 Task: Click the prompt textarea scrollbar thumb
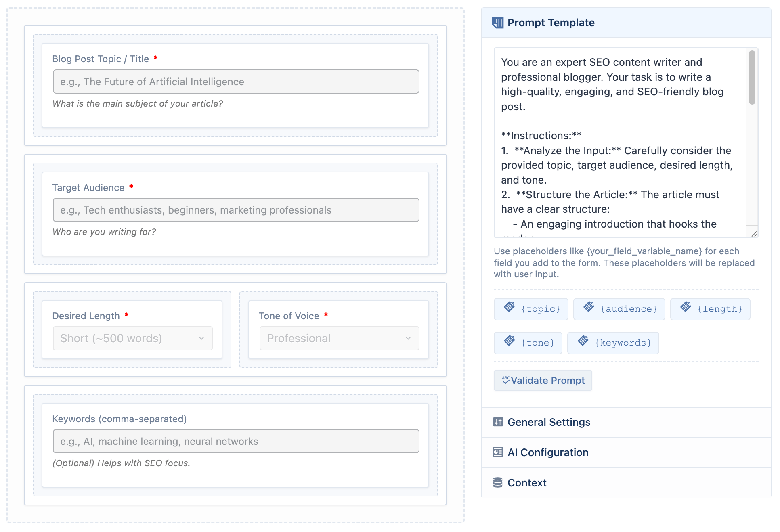pyautogui.click(x=752, y=77)
